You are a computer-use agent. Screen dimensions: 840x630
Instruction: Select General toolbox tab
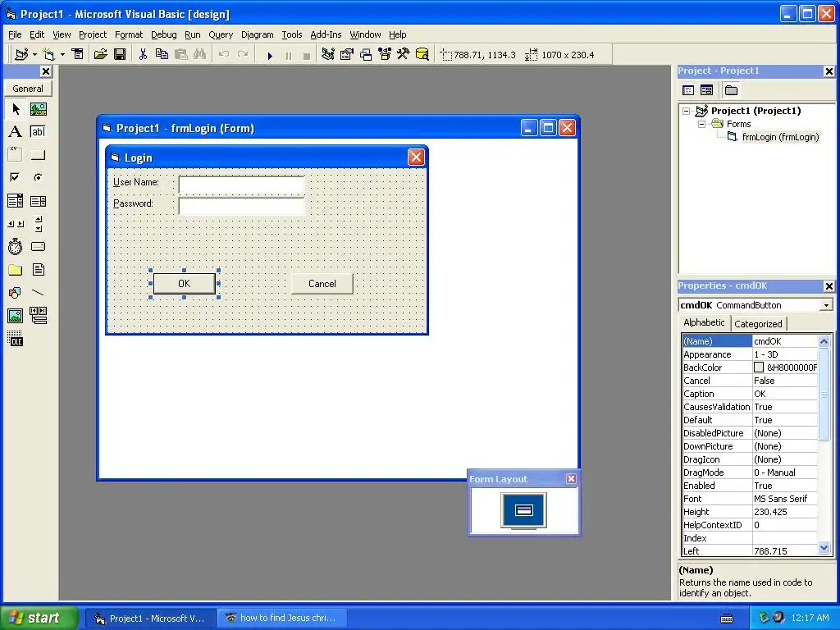(28, 89)
